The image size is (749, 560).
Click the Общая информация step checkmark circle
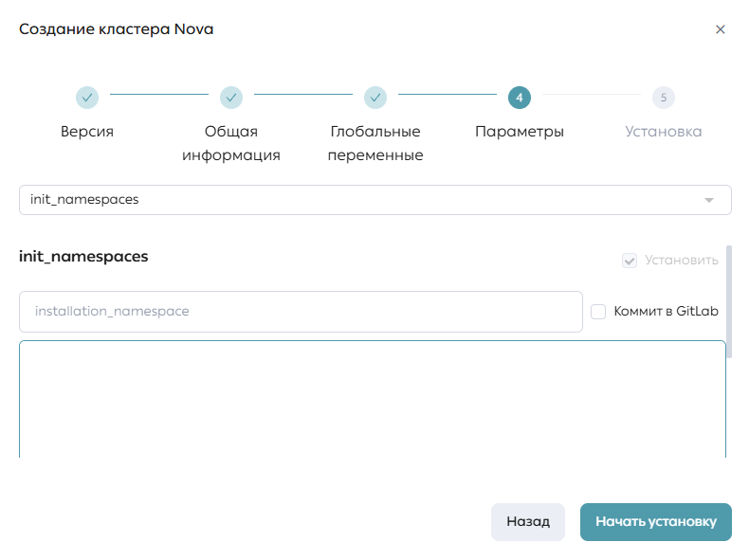click(231, 98)
